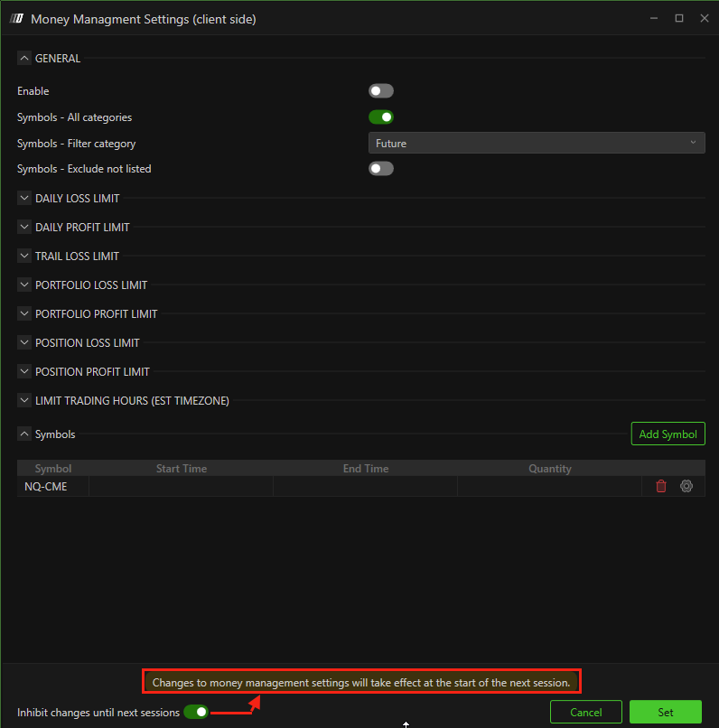Collapse the Symbols section
The height and width of the screenshot is (728, 719).
(x=24, y=434)
